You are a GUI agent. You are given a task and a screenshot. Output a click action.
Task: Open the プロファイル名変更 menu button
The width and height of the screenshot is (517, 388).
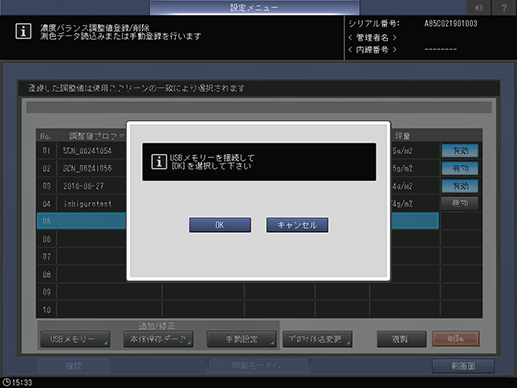coord(317,339)
